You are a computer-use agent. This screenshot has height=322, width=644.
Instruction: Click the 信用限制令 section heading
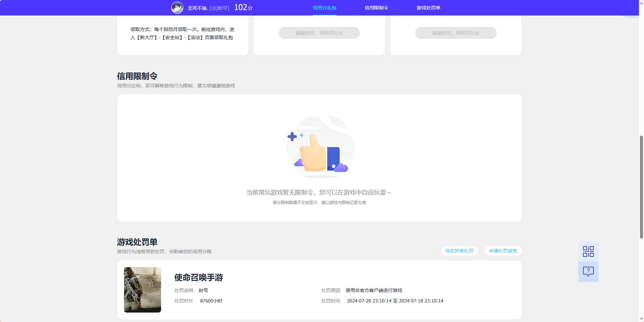[x=137, y=76]
